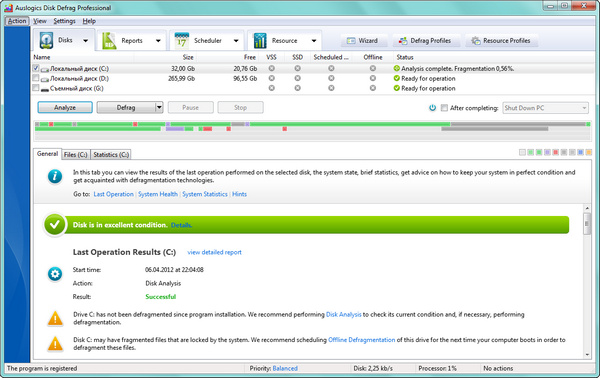Click the Offline Defragmentation link
This screenshot has height=378, width=600.
pos(362,340)
